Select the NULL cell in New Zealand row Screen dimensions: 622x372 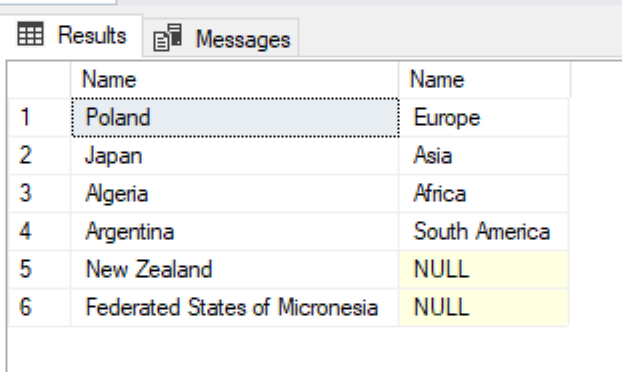click(484, 270)
